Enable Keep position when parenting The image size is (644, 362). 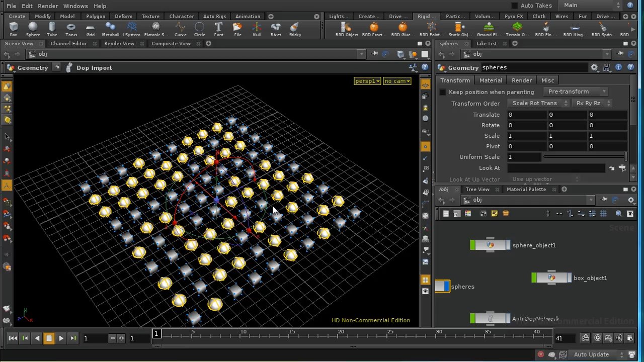pos(443,92)
